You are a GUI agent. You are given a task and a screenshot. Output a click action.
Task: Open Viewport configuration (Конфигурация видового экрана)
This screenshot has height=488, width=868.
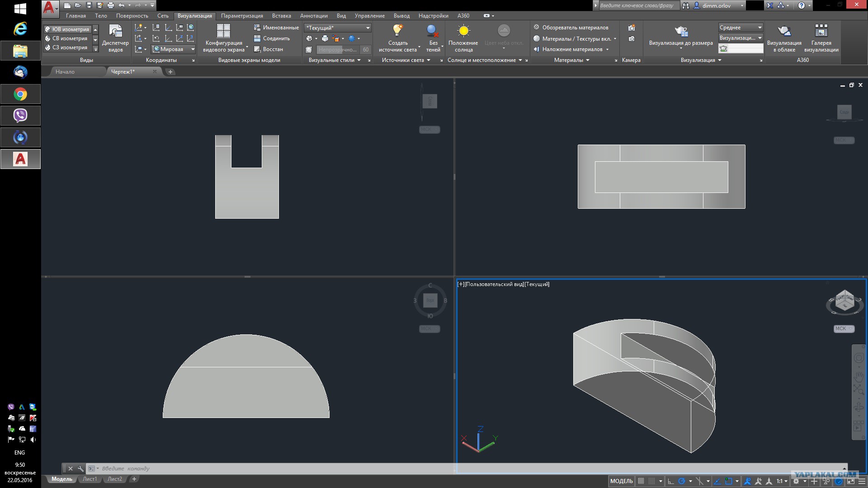[x=223, y=38]
